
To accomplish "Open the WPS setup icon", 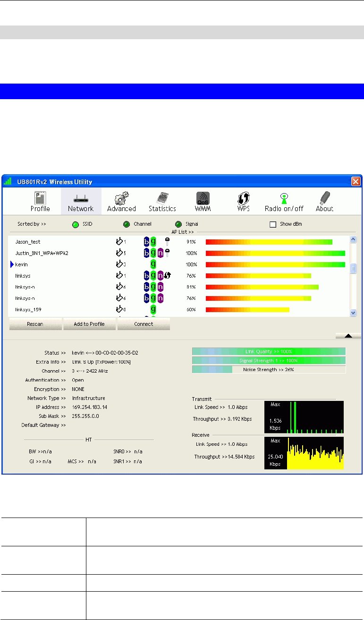I will point(243,198).
